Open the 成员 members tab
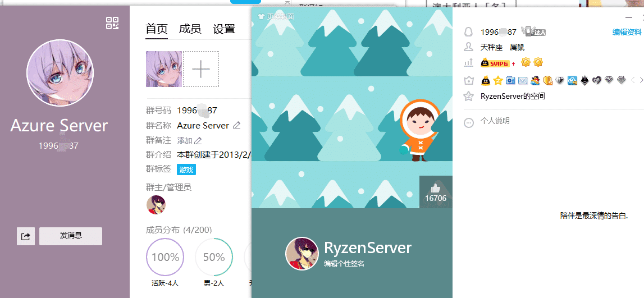Viewport: 644px width, 298px height. pos(190,29)
